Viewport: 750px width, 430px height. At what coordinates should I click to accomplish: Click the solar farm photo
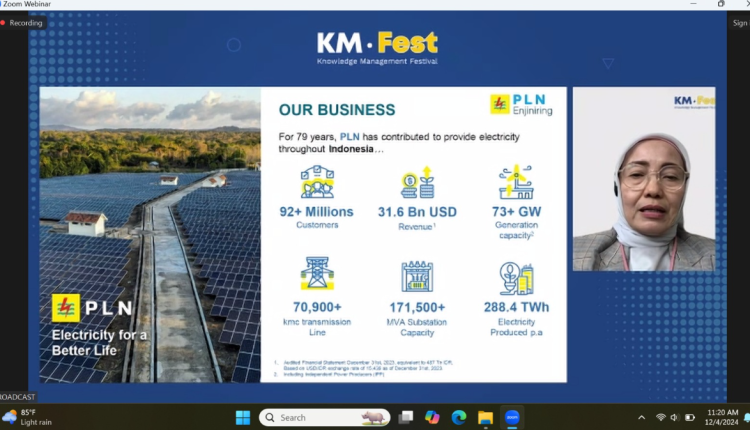click(x=150, y=234)
